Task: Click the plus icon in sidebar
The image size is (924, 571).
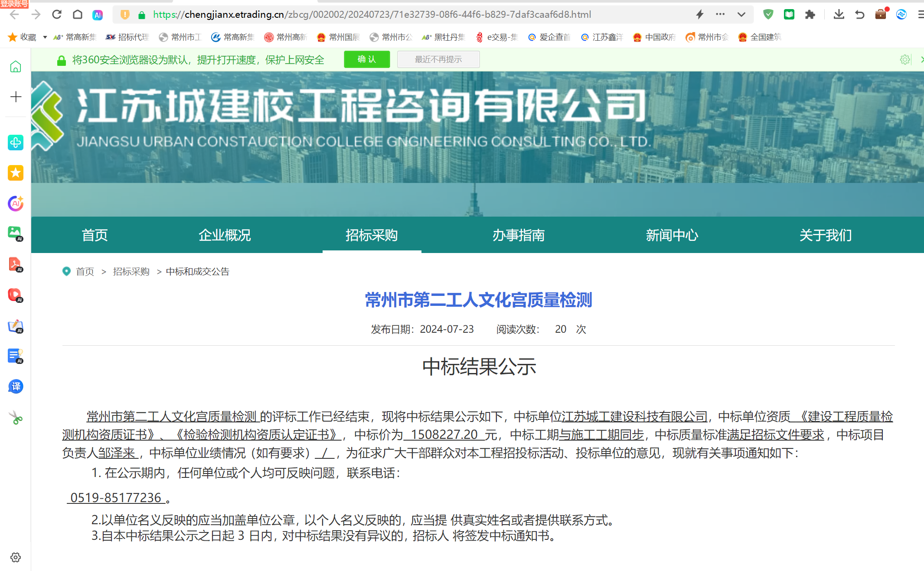Action: (x=16, y=97)
